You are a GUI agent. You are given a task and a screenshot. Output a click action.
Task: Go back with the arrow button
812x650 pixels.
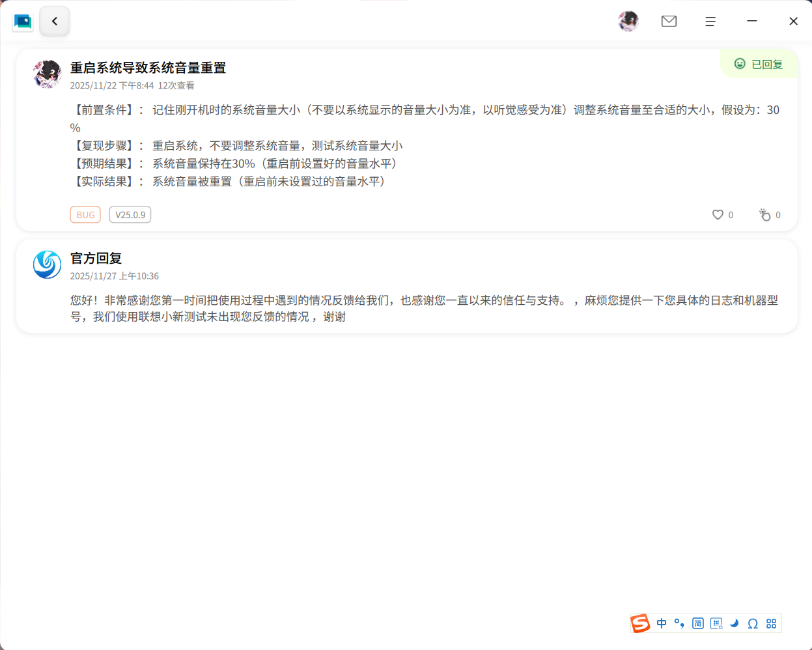(55, 21)
